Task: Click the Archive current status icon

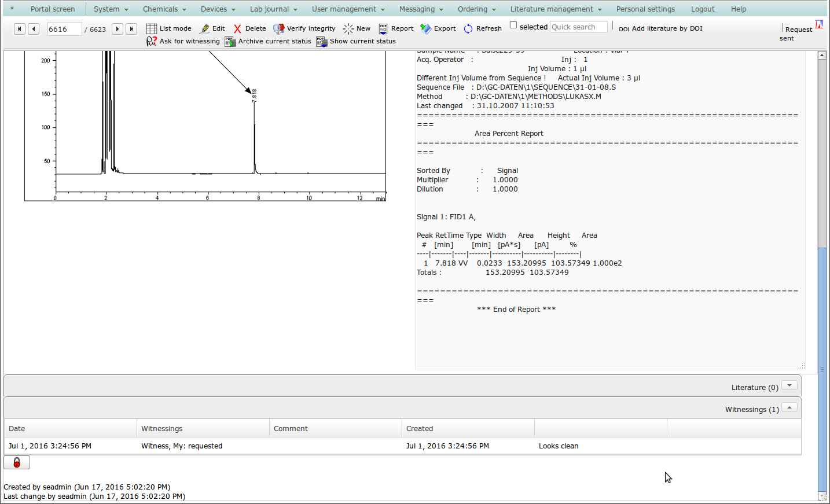Action: (230, 42)
